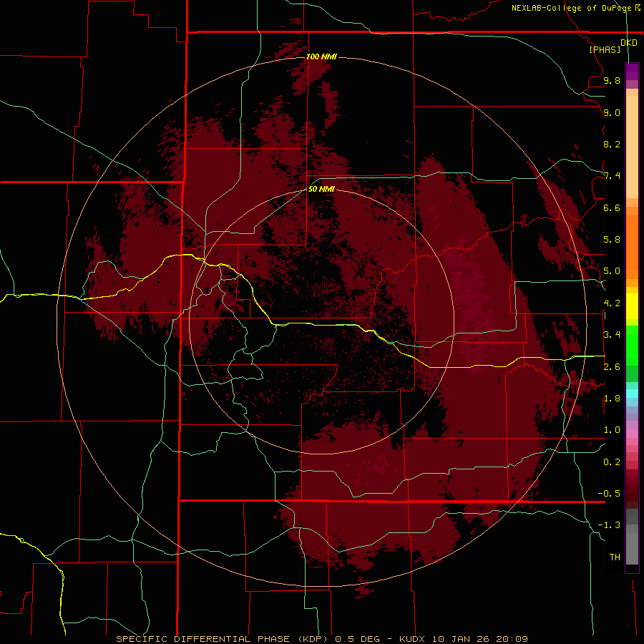Click the 1.0 value on color scale
644x644 pixels.
pos(612,430)
